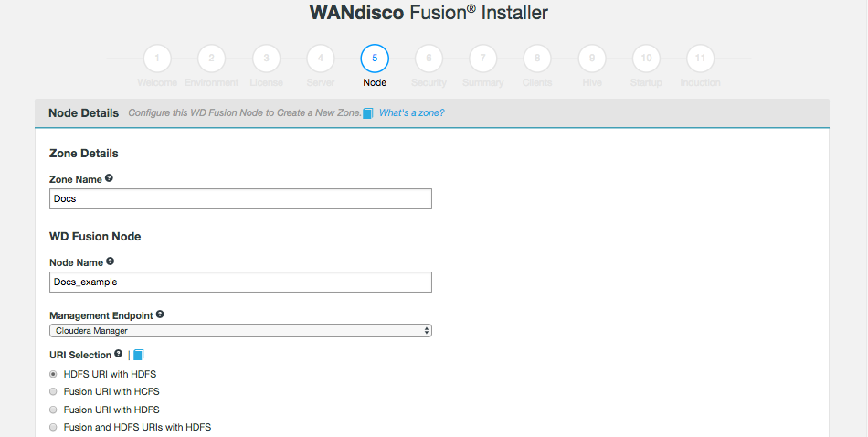Click the Zone Name help icon
Viewport: 868px width, 437px height.
[x=109, y=178]
